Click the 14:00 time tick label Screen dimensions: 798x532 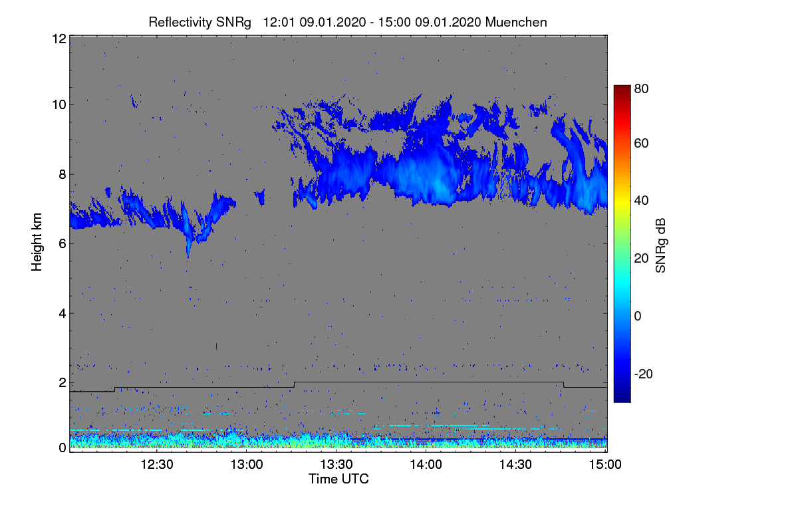(426, 465)
